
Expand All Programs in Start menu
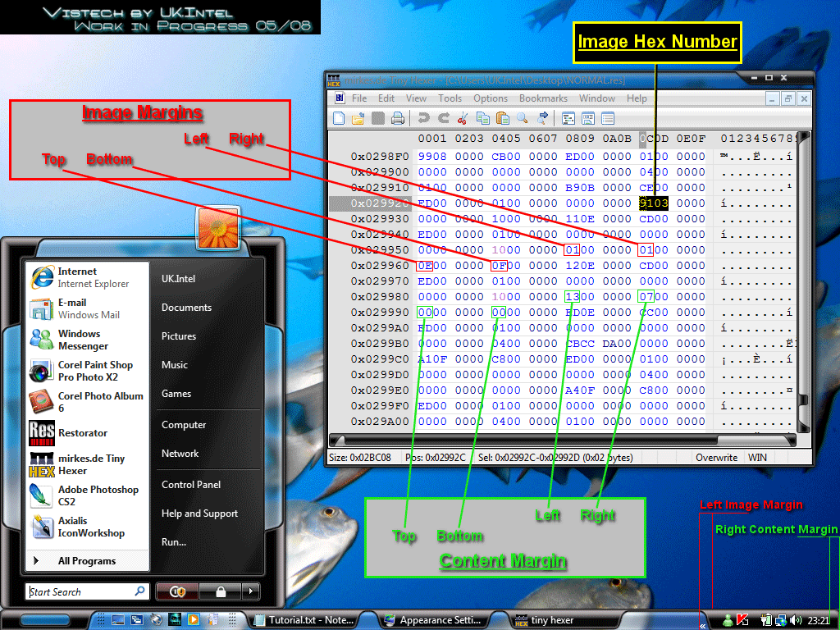(x=87, y=561)
